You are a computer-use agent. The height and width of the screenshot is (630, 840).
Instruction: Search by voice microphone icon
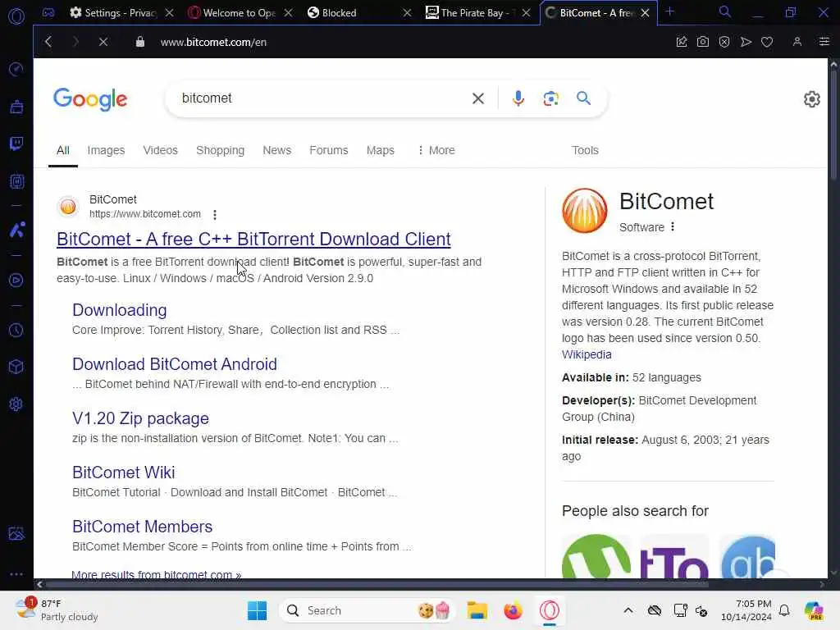click(x=518, y=98)
